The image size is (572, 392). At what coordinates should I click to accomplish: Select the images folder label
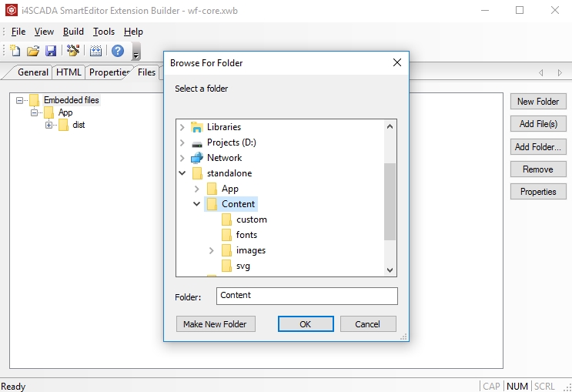251,250
